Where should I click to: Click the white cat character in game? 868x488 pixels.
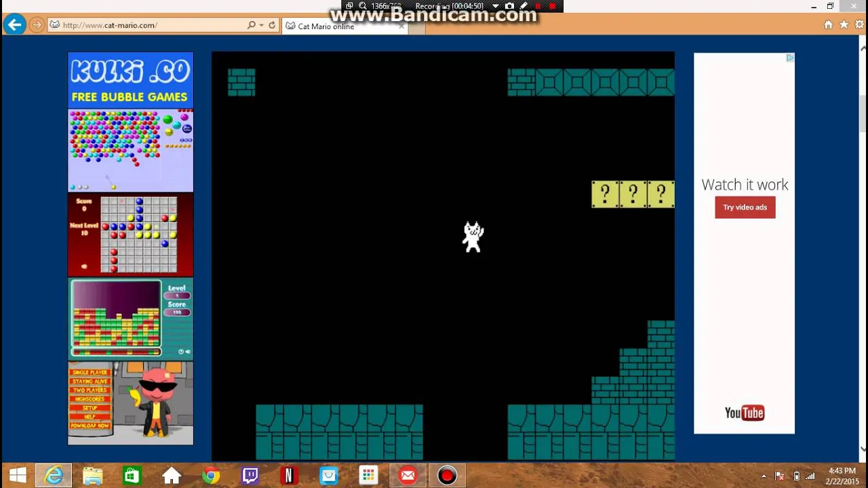click(473, 237)
